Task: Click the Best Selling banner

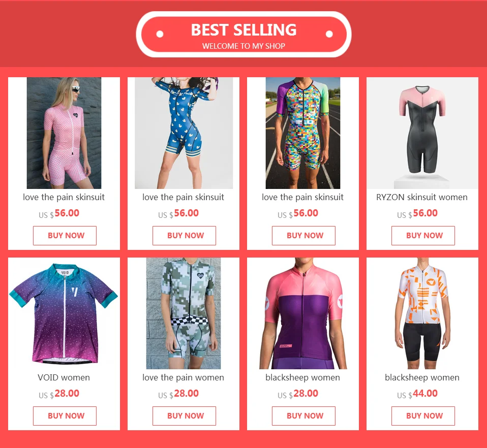Action: [x=244, y=35]
